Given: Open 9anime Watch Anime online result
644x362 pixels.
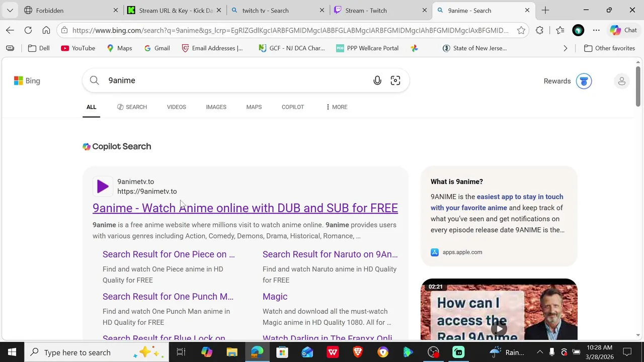Looking at the screenshot, I should click(x=245, y=208).
